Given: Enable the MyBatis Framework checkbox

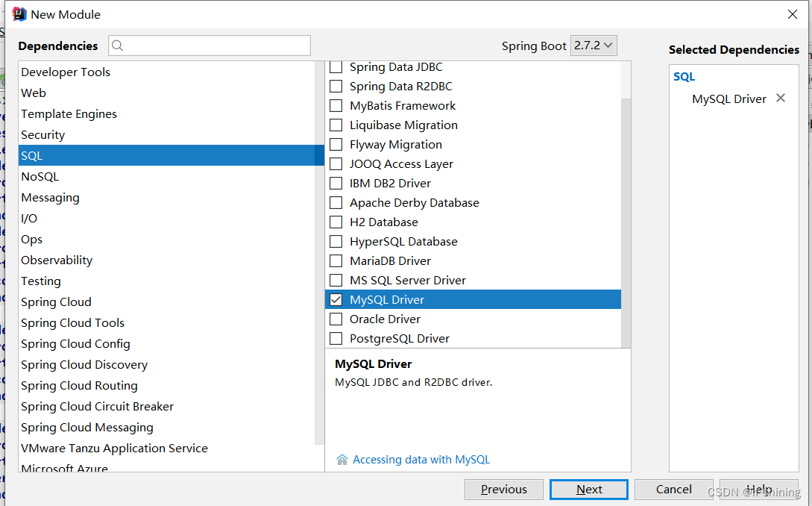Looking at the screenshot, I should tap(336, 105).
